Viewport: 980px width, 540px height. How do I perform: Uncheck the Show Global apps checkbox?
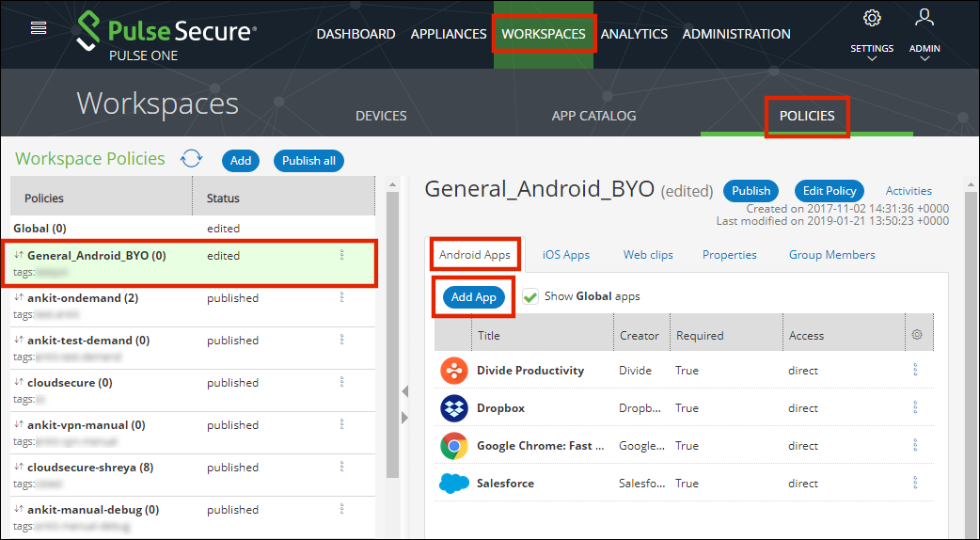click(x=531, y=296)
